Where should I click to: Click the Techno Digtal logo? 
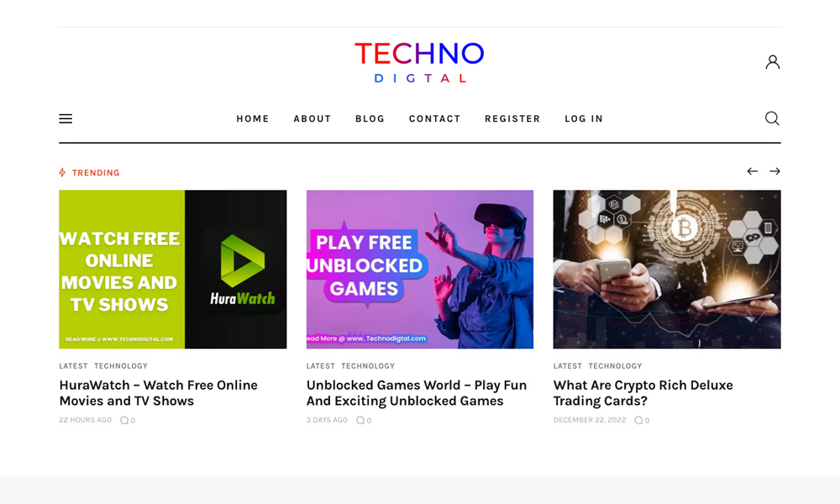click(419, 63)
